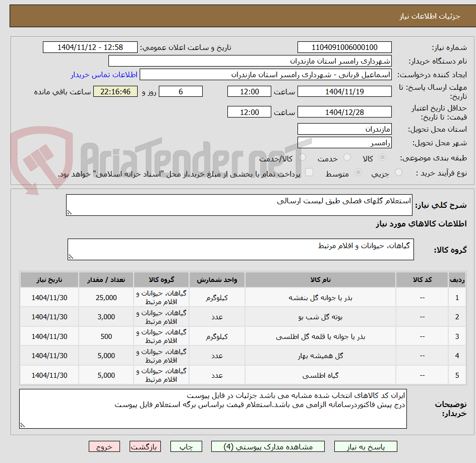This screenshot has height=463, width=476.
Task: Click the تعداد / مقدار column header
Action: (106, 279)
